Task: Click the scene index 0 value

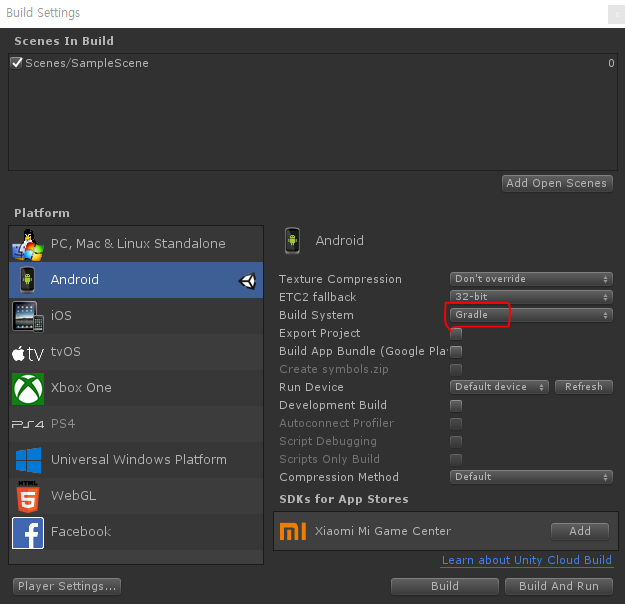Action: (x=611, y=63)
